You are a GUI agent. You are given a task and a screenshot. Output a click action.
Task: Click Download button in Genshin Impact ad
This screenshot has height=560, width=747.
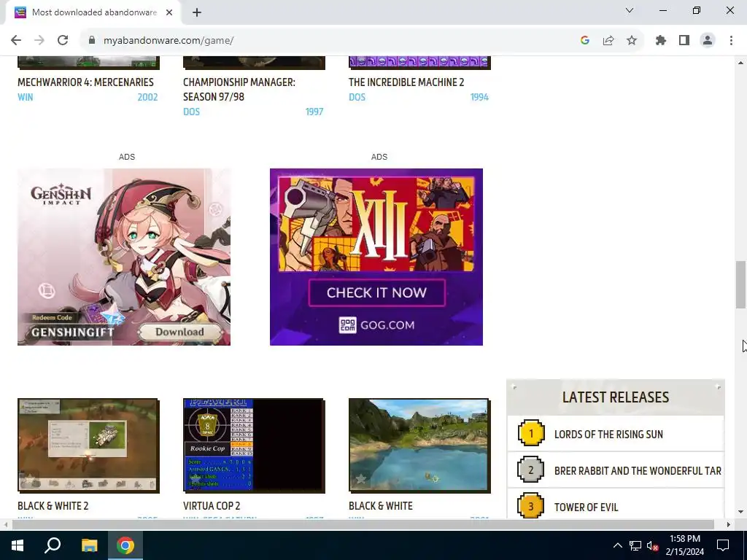pos(179,332)
